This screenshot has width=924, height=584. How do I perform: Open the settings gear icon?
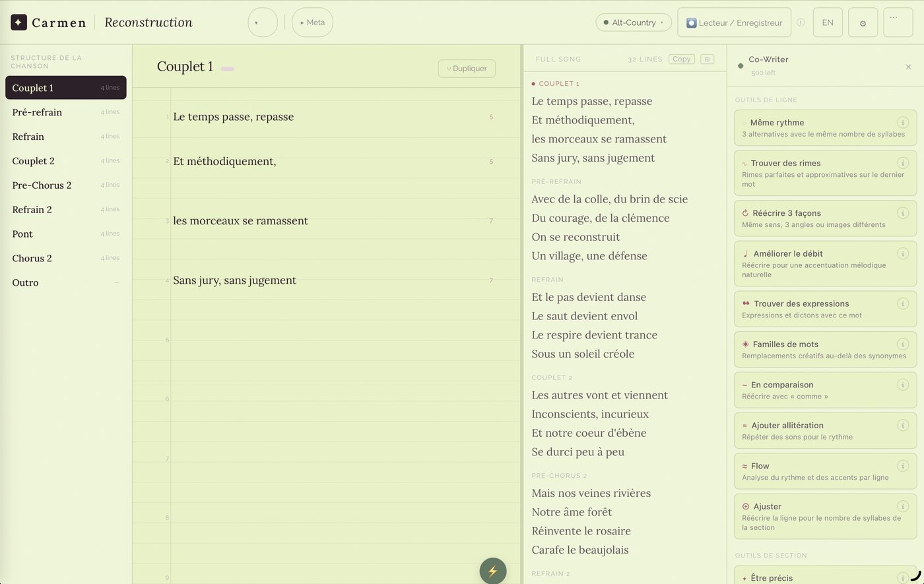coord(863,23)
